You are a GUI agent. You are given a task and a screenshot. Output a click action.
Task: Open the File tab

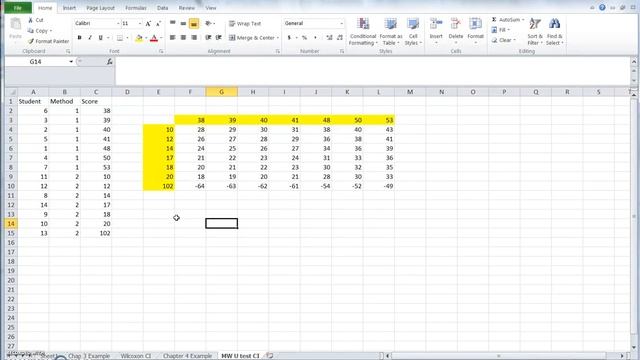[x=18, y=8]
